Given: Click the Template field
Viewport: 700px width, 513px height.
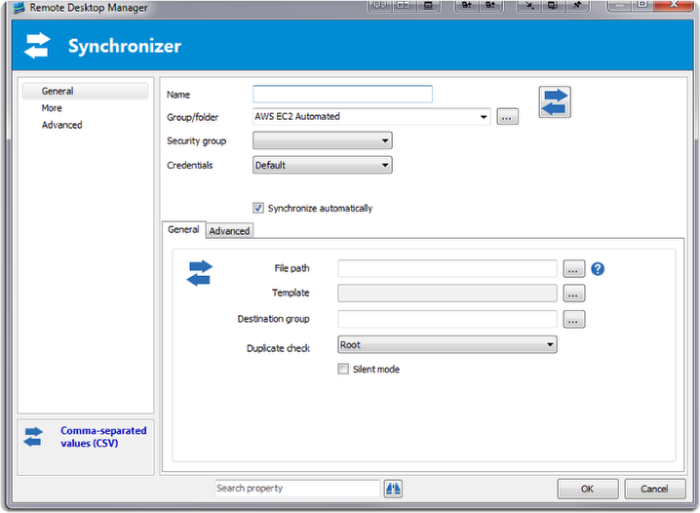Looking at the screenshot, I should coord(447,294).
